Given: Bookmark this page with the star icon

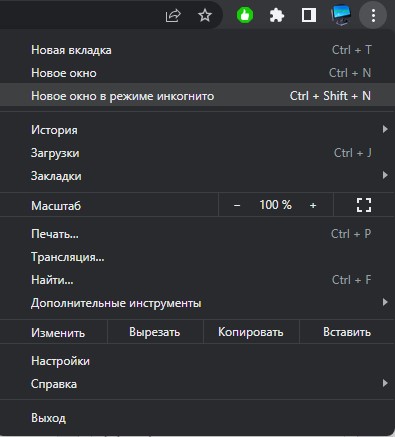Looking at the screenshot, I should (x=205, y=15).
